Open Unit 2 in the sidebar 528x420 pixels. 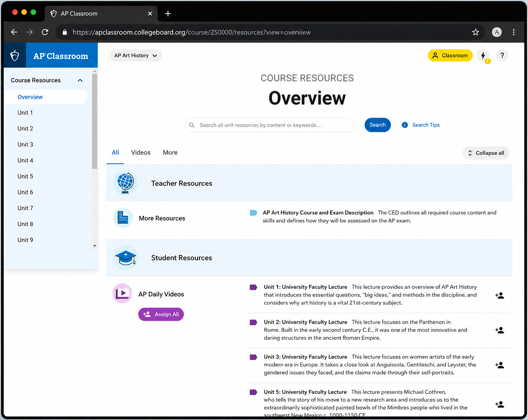(25, 128)
